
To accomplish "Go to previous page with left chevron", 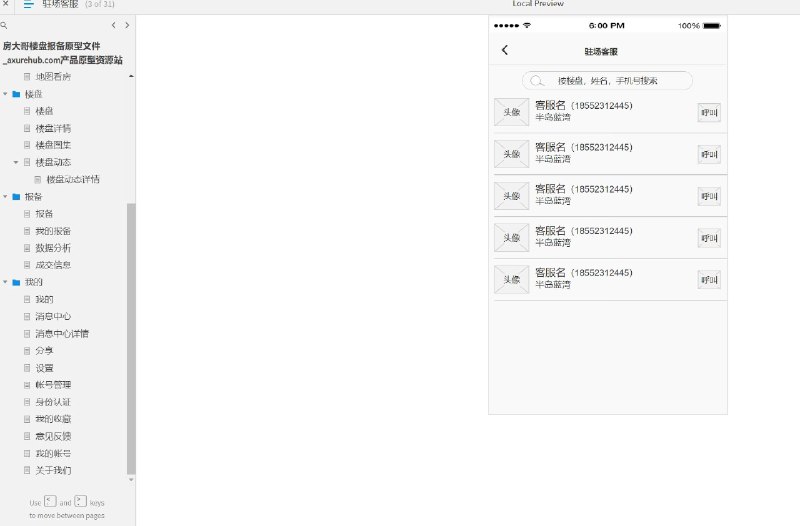I will (113, 25).
